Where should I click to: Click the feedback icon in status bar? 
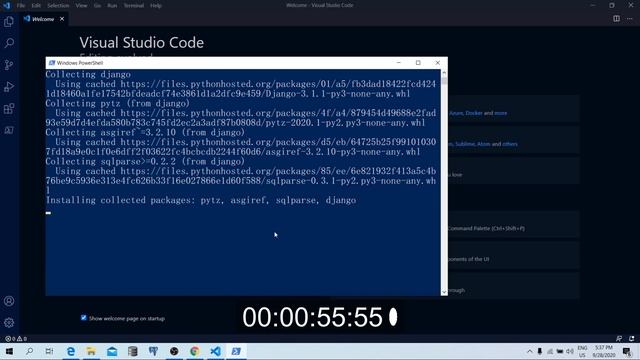(x=619, y=338)
